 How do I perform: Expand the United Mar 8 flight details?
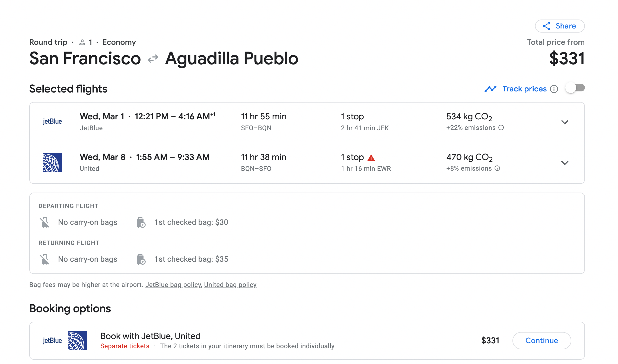[565, 163]
